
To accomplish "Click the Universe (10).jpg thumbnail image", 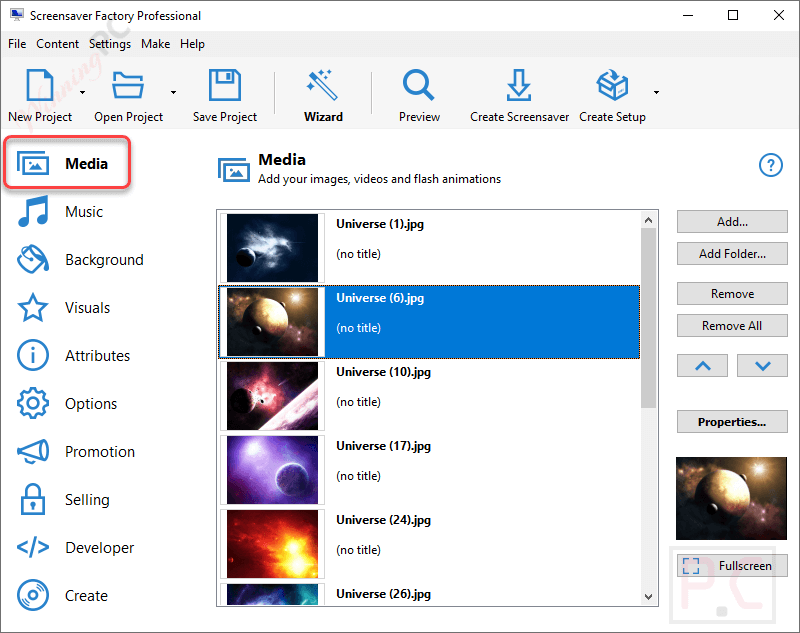I will 272,396.
